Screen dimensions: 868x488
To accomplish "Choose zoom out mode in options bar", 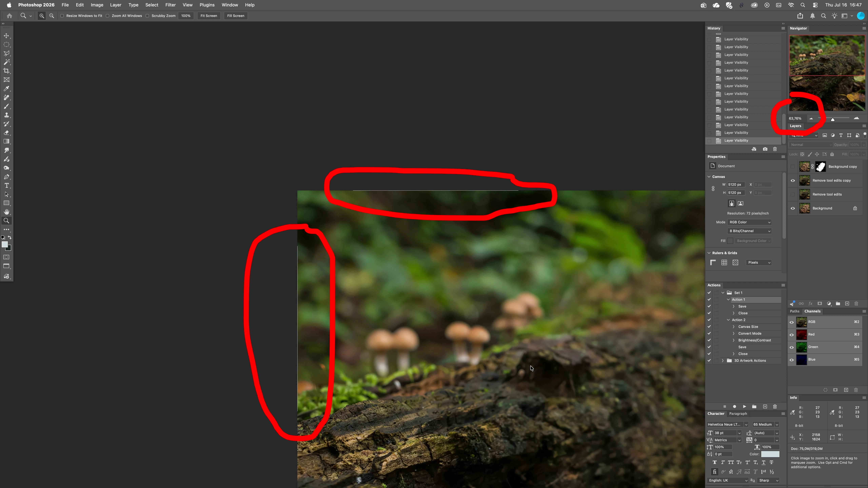I will 52,16.
